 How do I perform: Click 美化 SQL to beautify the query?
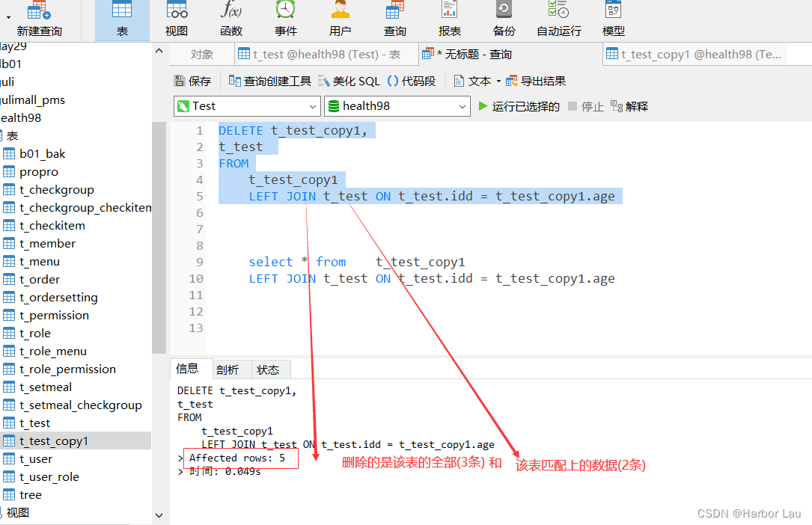tap(349, 82)
